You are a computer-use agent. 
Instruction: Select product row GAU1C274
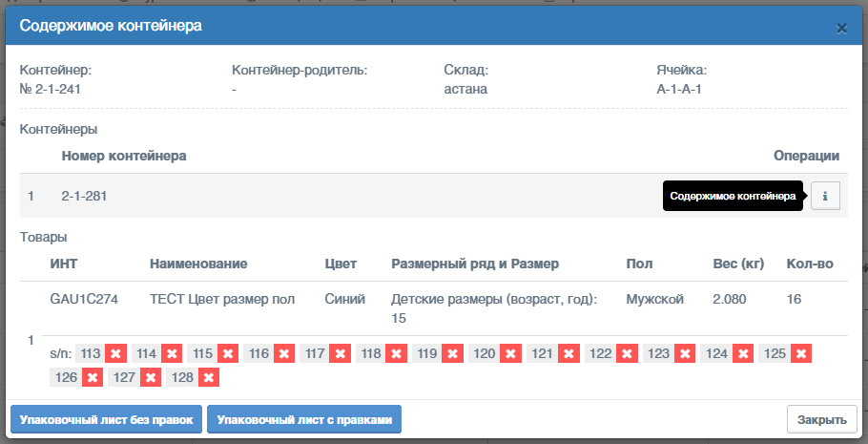pyautogui.click(x=434, y=308)
